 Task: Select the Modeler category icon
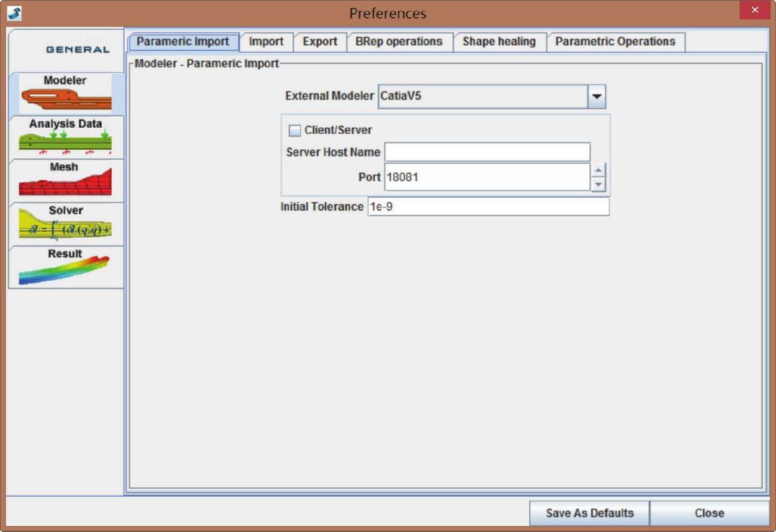coord(66,93)
